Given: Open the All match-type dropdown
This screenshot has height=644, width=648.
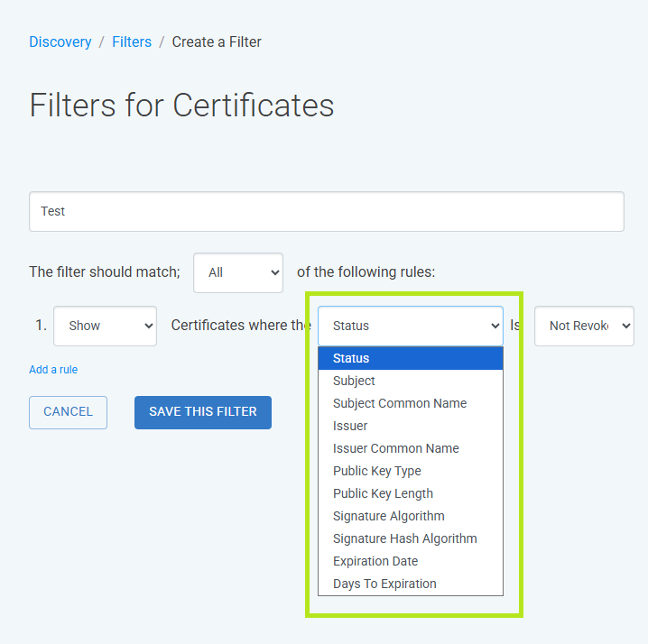Looking at the screenshot, I should click(x=238, y=272).
